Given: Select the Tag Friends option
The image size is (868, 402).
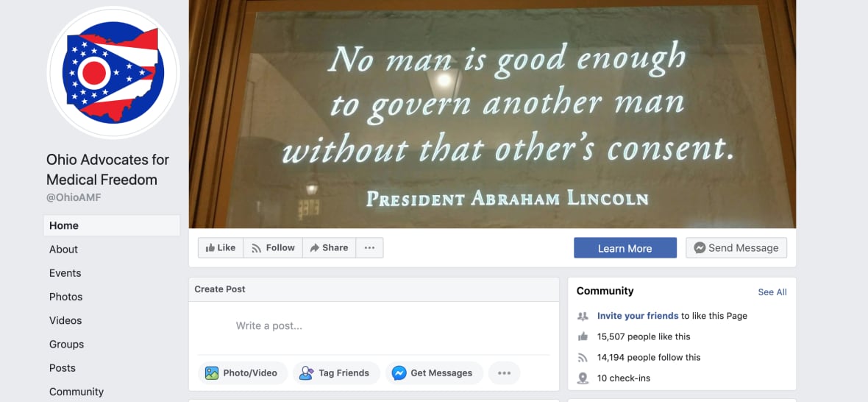Looking at the screenshot, I should (x=337, y=373).
